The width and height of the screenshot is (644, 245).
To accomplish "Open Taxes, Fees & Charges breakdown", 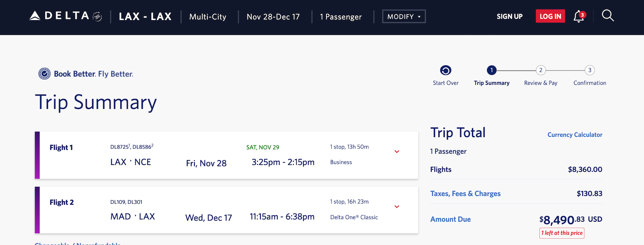I will 465,194.
